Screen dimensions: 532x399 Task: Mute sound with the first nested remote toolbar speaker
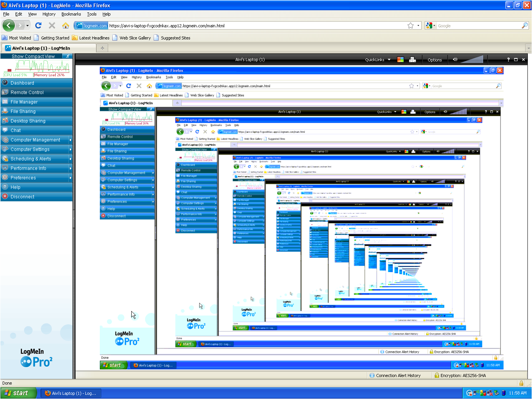445,112
